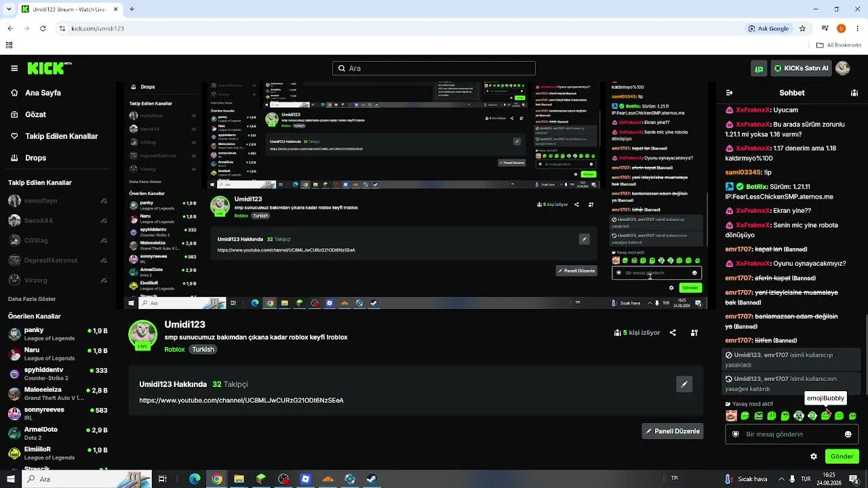
Task: Open followed channel CGStag
Action: [58, 240]
